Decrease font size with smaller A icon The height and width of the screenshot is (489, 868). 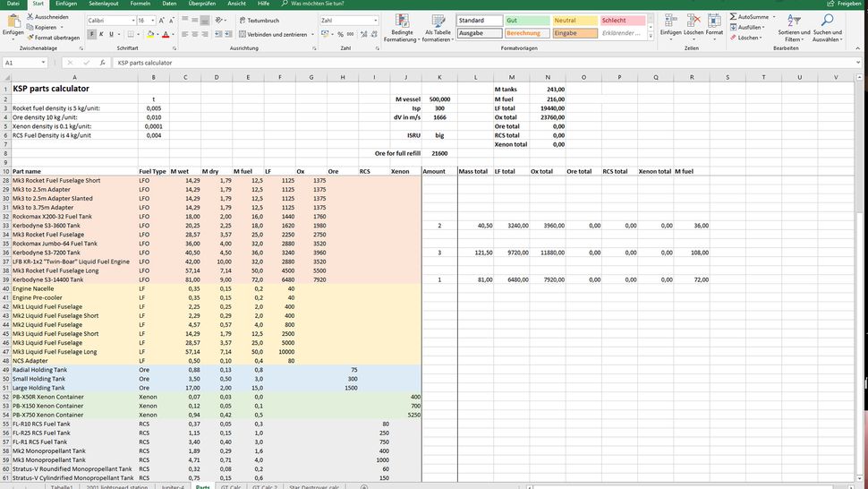click(172, 21)
